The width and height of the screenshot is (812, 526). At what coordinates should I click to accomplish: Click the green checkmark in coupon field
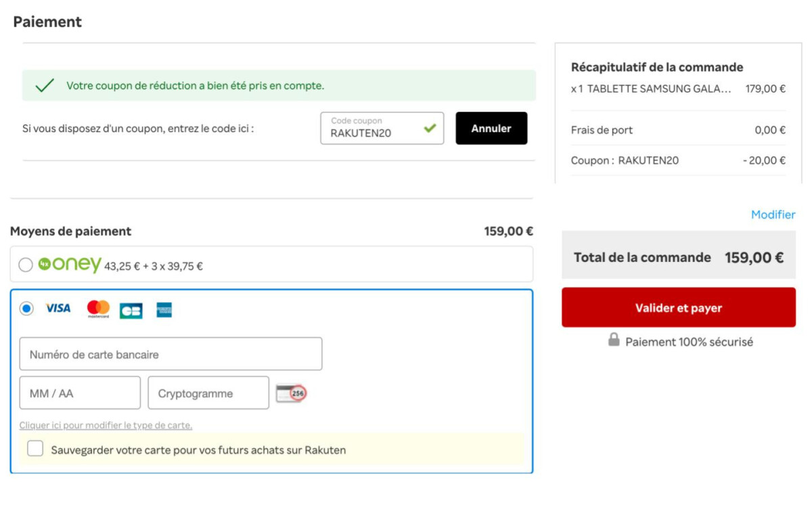pyautogui.click(x=430, y=127)
